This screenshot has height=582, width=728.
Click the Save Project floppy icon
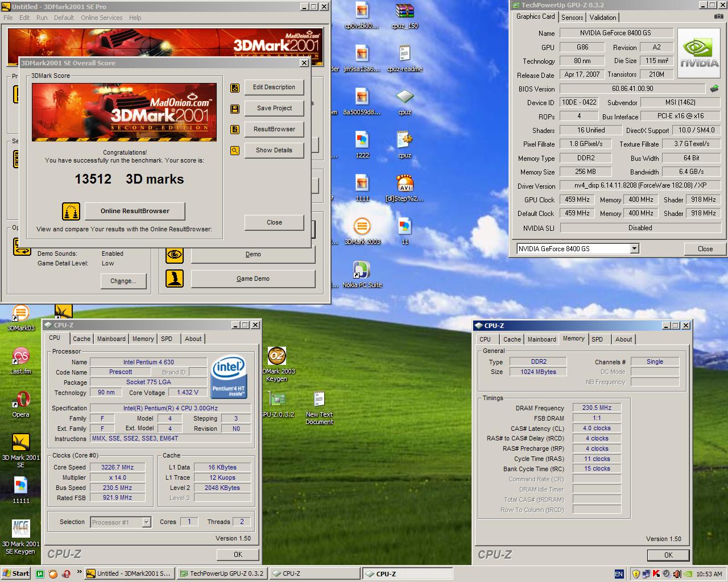pos(235,109)
